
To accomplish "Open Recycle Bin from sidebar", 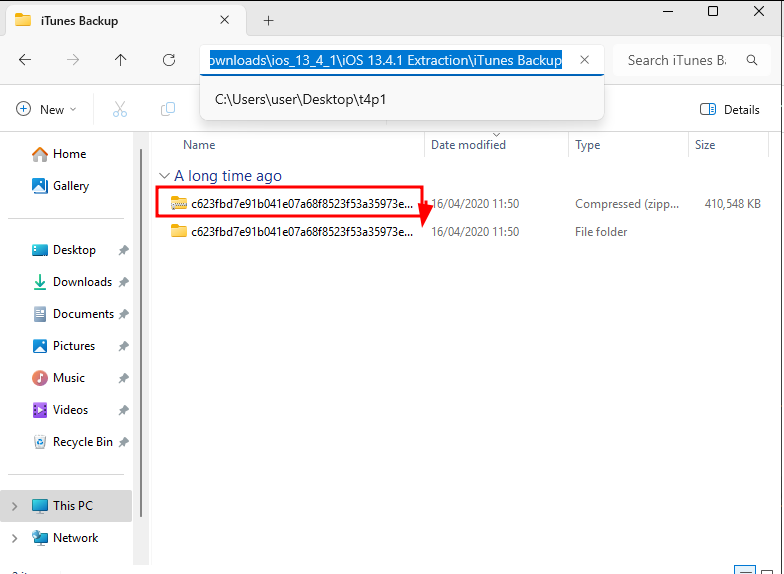I will point(72,442).
